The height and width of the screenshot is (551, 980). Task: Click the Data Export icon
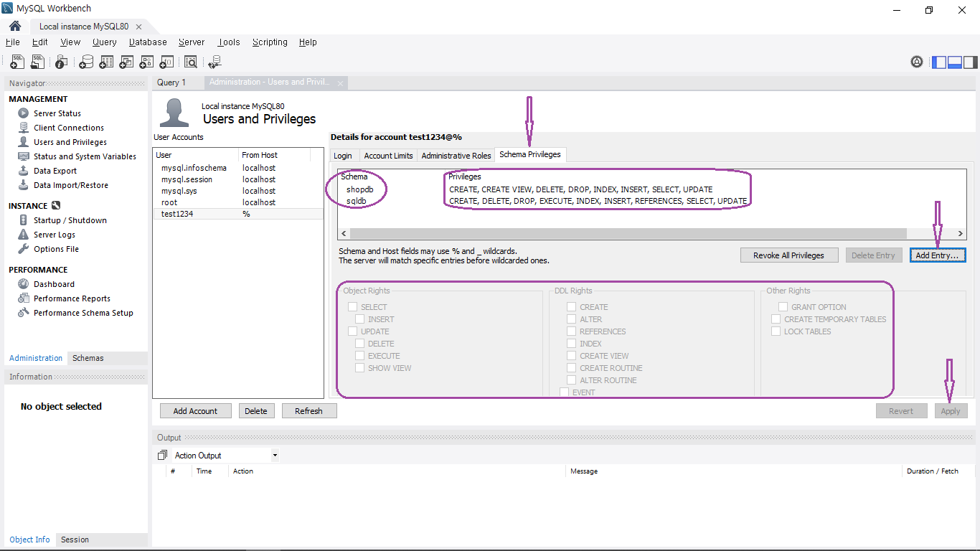coord(24,171)
